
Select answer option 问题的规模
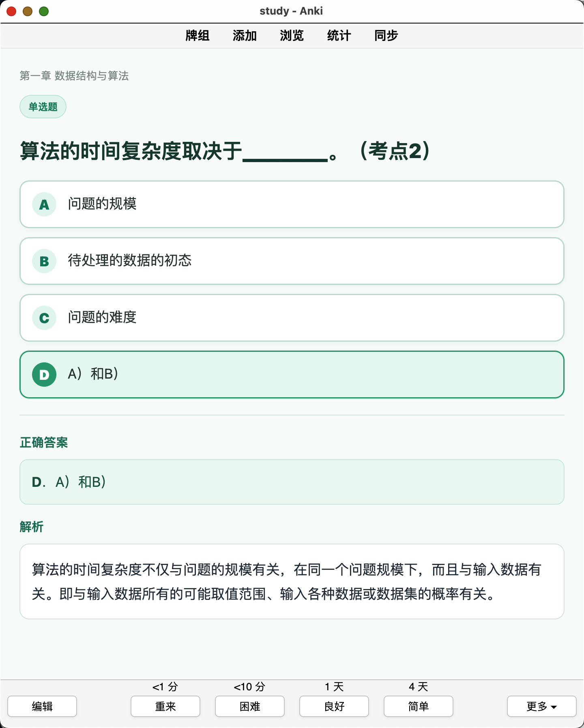pyautogui.click(x=292, y=204)
